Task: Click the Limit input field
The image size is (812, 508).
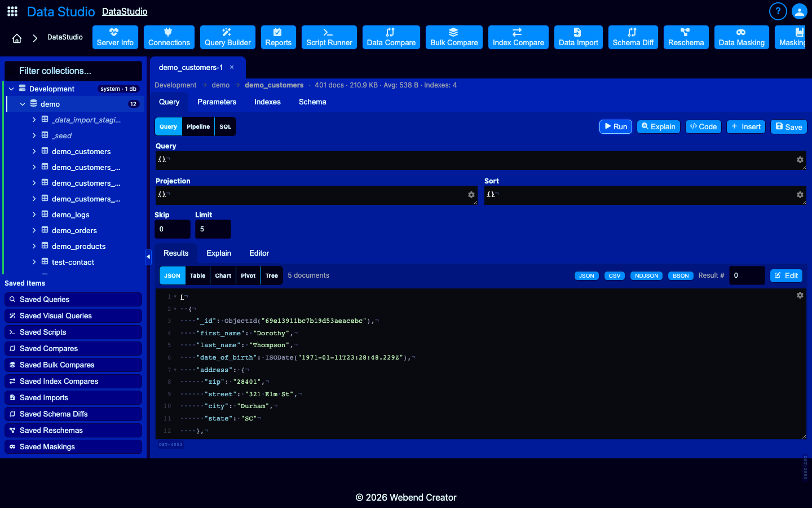Action: pos(213,229)
